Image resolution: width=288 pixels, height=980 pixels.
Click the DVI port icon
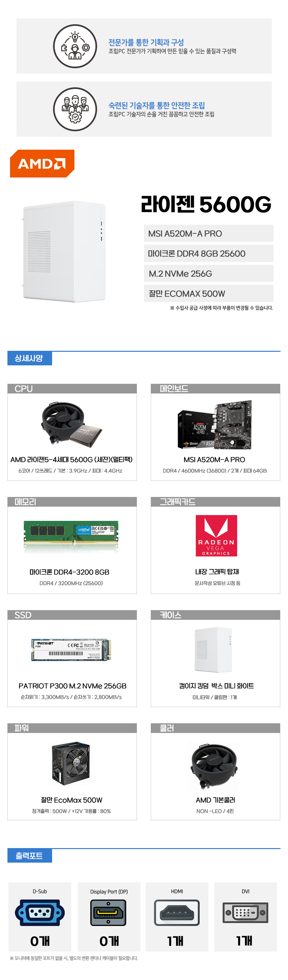(245, 912)
